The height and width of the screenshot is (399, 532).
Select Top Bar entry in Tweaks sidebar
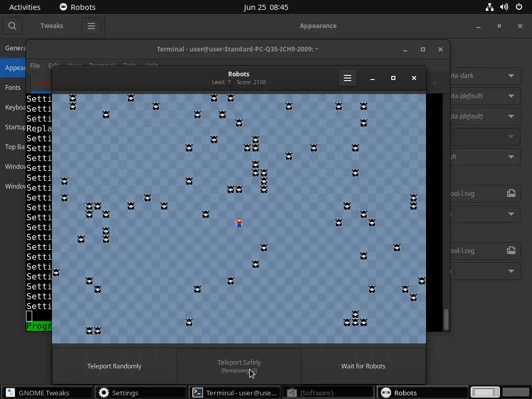click(13, 147)
